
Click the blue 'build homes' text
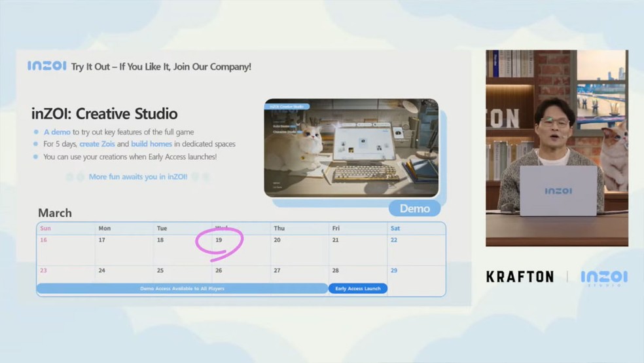151,144
